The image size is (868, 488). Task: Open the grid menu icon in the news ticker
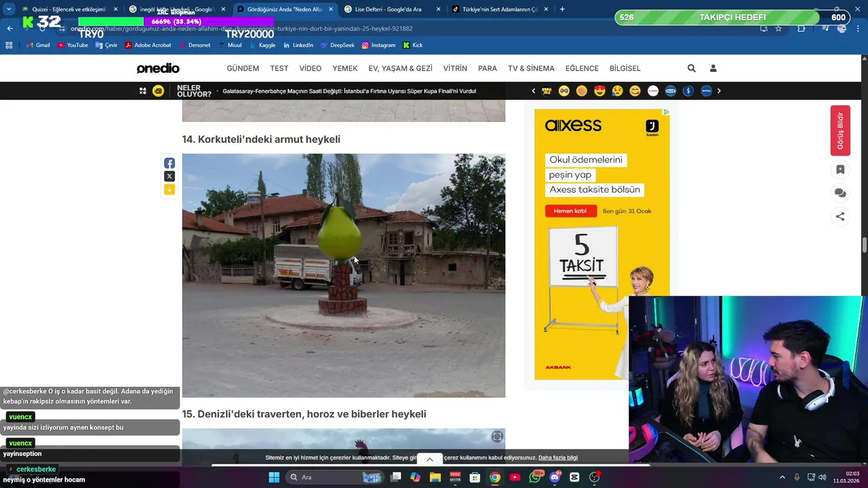143,91
